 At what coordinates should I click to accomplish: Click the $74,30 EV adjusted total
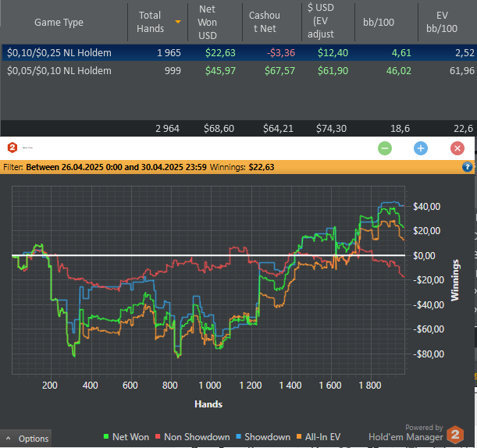pyautogui.click(x=331, y=128)
